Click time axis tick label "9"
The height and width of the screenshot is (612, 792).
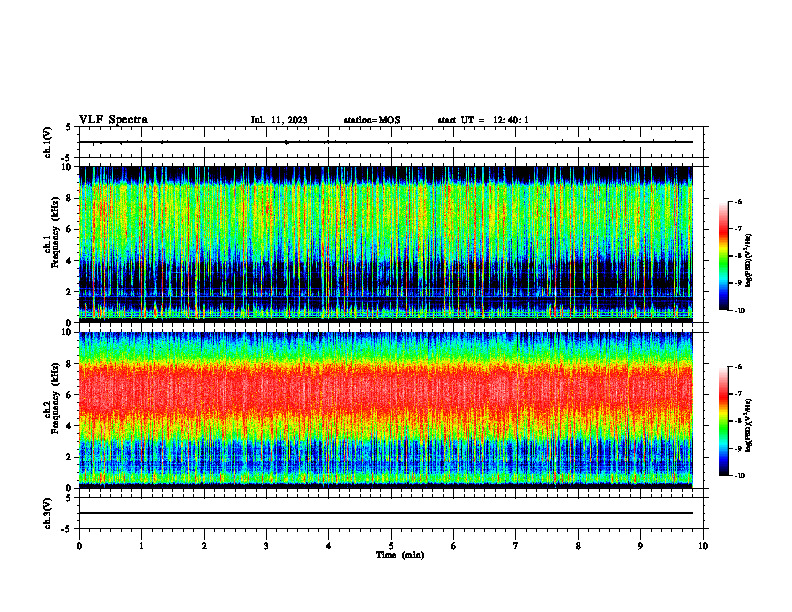(x=640, y=546)
